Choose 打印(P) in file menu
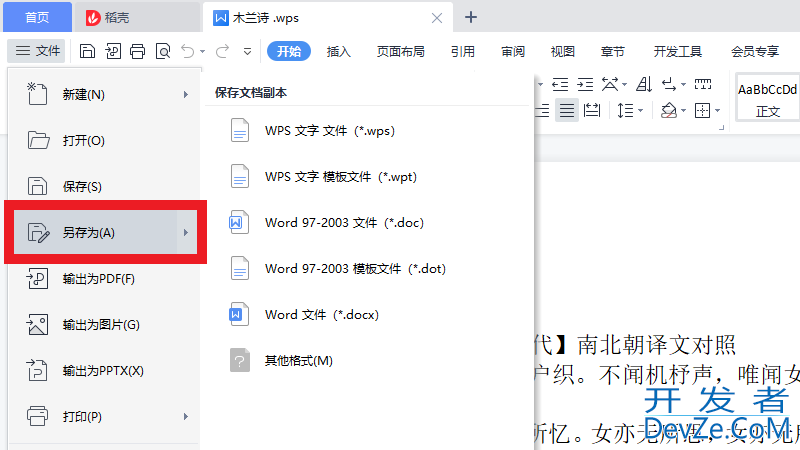The width and height of the screenshot is (800, 450). [105, 416]
